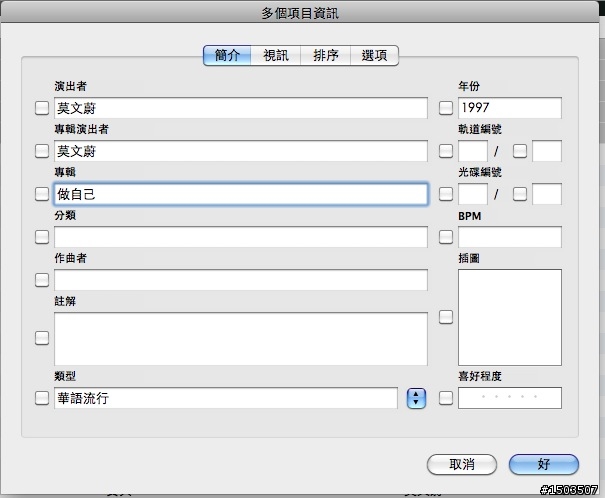Click the 軌道編號 total tracks field
The height and width of the screenshot is (498, 605).
tap(547, 151)
